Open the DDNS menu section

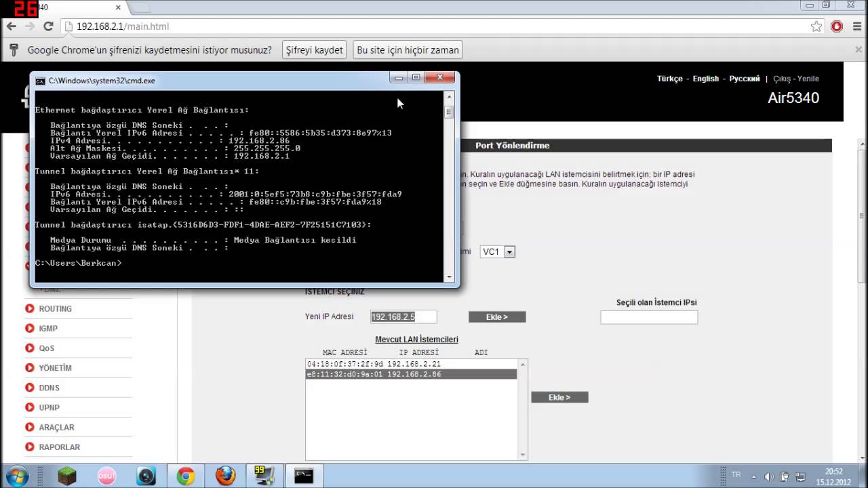coord(49,388)
